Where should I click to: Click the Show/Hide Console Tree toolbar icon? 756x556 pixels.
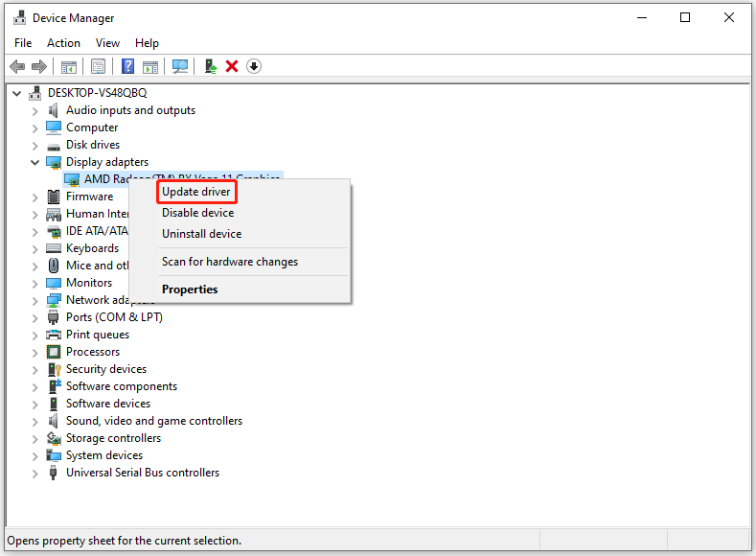click(69, 66)
